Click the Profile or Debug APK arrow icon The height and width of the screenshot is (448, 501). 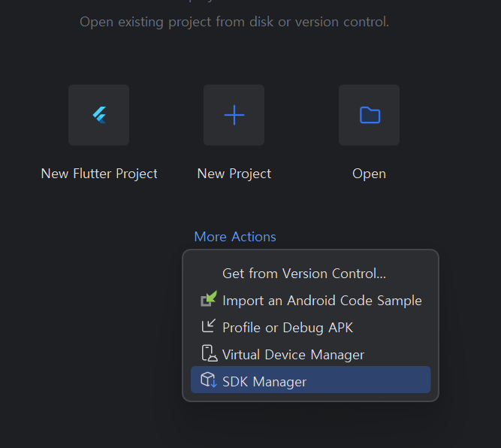point(209,325)
